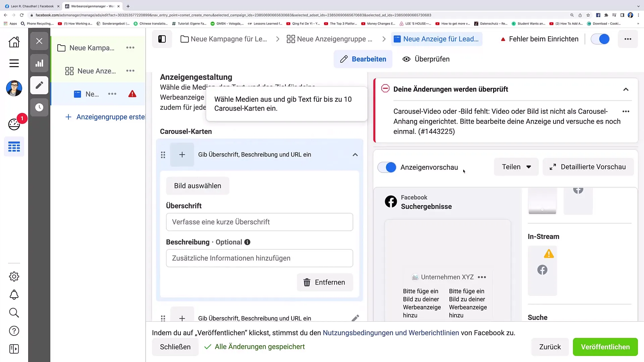Open the help question mark icon
The image size is (644, 362).
(x=14, y=331)
